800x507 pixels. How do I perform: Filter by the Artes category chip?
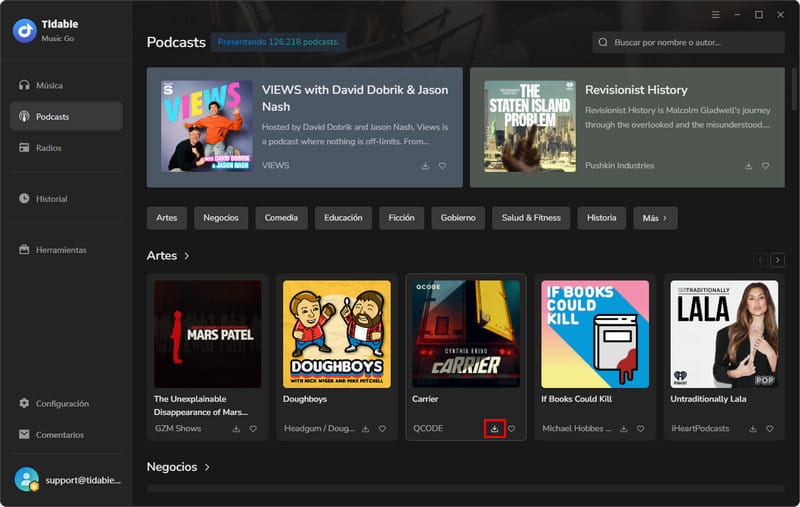[x=167, y=218]
